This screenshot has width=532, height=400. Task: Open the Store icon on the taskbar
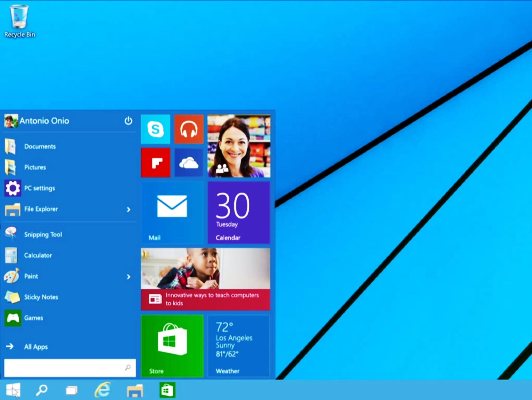point(167,390)
